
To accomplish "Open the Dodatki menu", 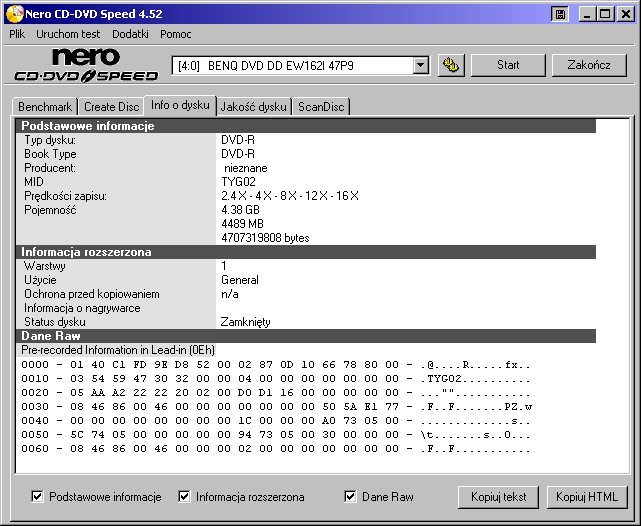I will point(130,34).
